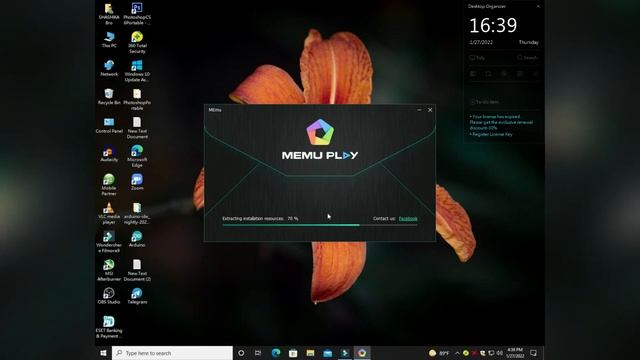Open the Windows Start menu

103,353
